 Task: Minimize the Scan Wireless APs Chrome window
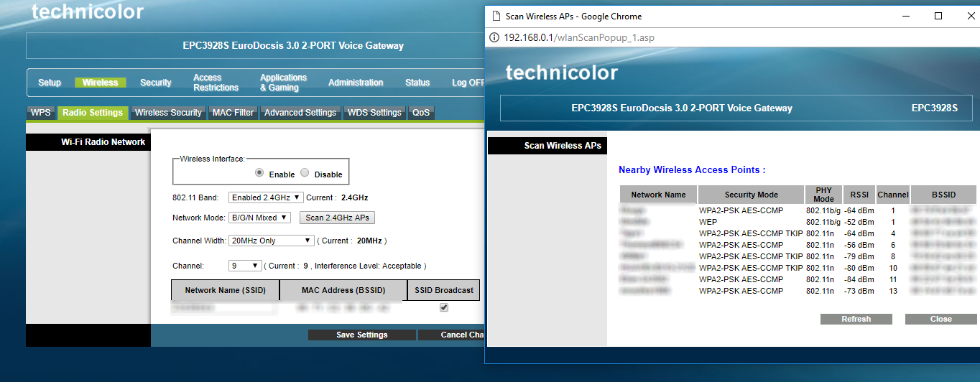point(906,16)
